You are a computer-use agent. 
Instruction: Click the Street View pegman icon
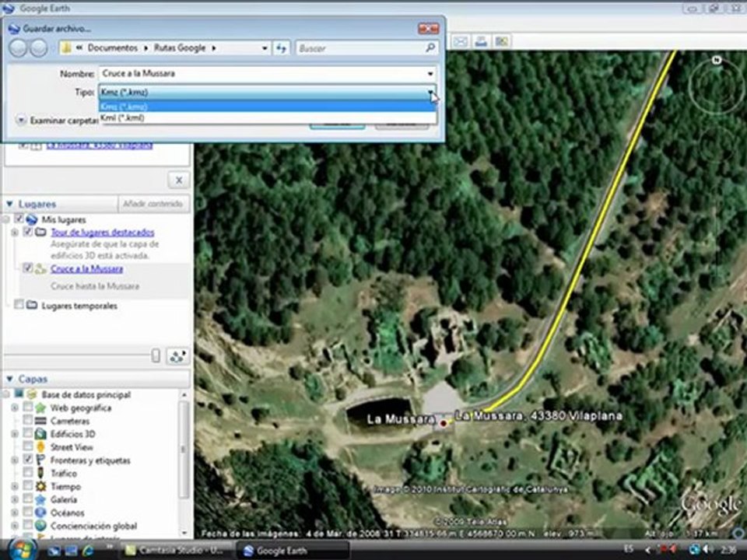tap(41, 447)
